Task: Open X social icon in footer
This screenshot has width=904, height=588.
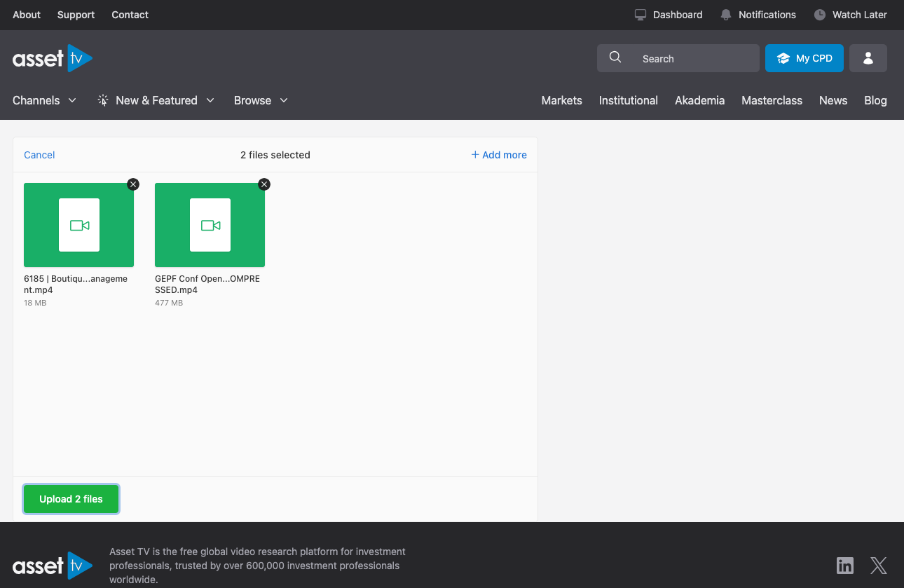Action: tap(878, 566)
